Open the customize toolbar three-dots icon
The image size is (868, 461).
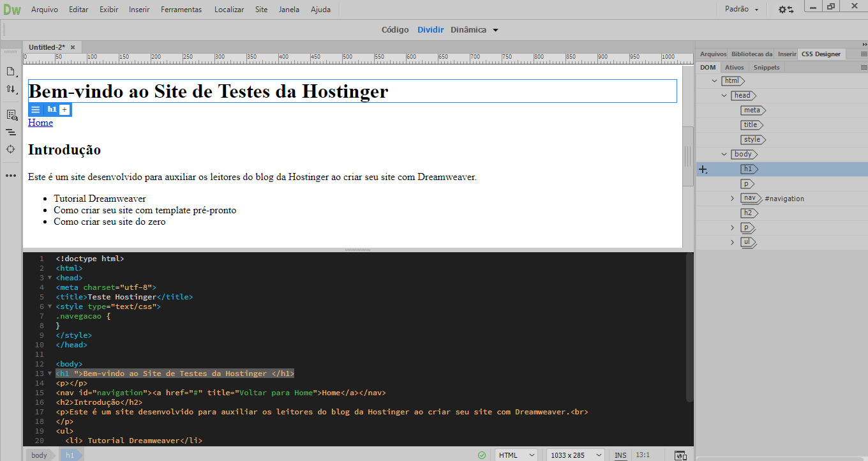pos(11,175)
